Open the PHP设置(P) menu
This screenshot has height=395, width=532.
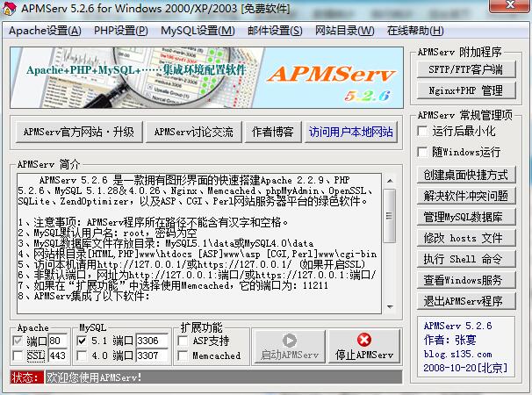[x=121, y=31]
